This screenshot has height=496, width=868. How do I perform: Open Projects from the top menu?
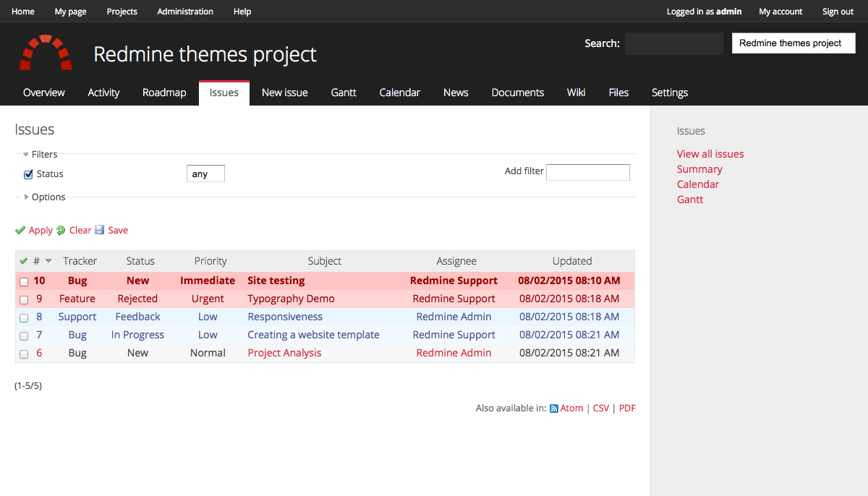coord(122,12)
